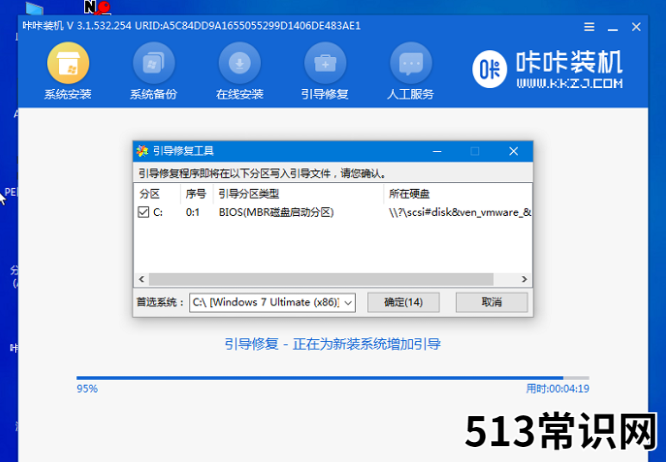Minimize the 咔咔装机 main window
The height and width of the screenshot is (462, 666).
pos(612,27)
